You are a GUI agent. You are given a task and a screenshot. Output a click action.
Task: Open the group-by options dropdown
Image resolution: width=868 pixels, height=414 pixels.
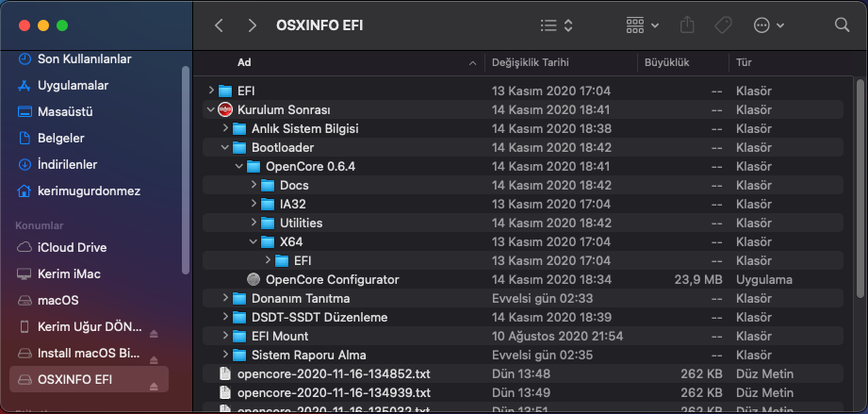[x=643, y=25]
